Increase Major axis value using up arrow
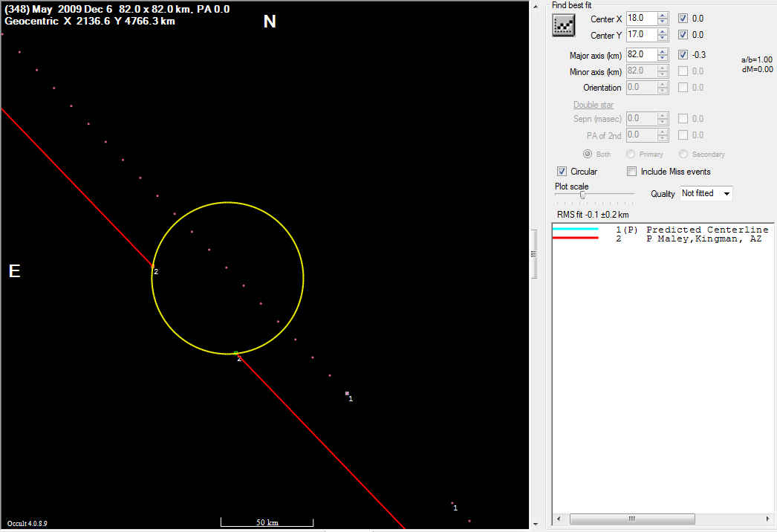The width and height of the screenshot is (777, 532). pyautogui.click(x=663, y=51)
